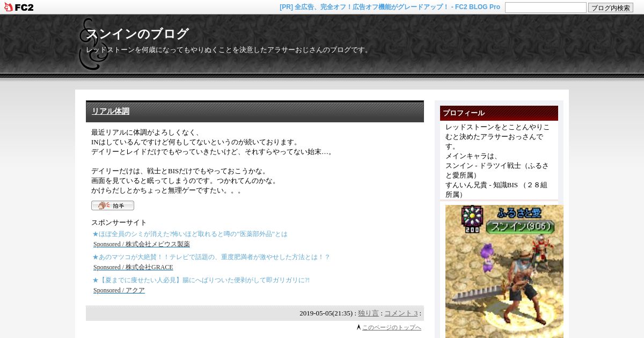Open the スンインのブログ title link
This screenshot has height=338, width=644.
137,34
